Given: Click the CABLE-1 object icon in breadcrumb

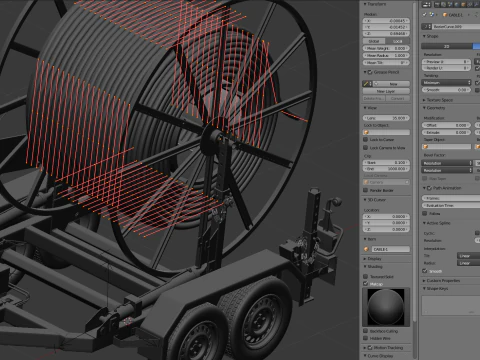Looking at the screenshot, I should 445,15.
